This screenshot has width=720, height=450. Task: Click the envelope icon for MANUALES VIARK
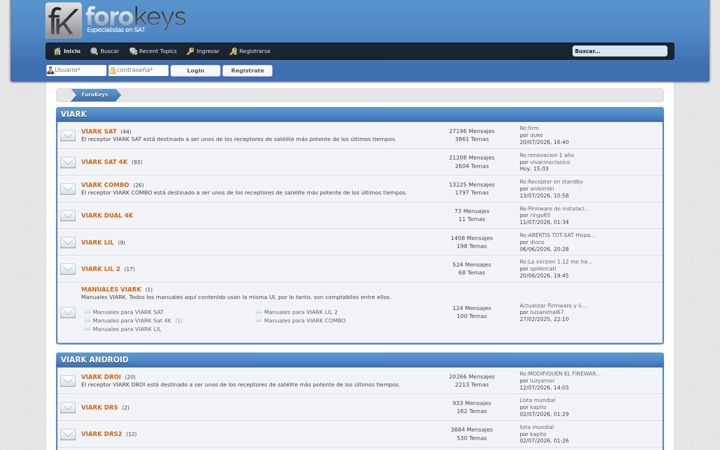pos(68,313)
